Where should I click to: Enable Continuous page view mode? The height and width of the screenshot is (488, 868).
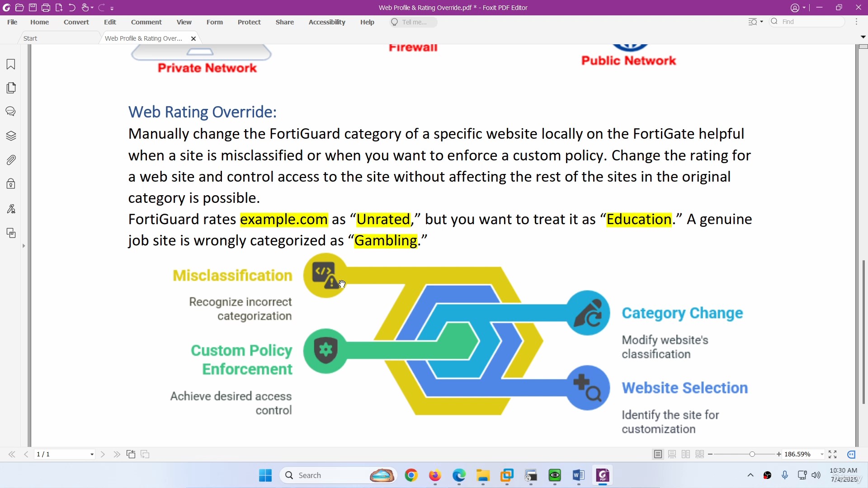point(672,454)
